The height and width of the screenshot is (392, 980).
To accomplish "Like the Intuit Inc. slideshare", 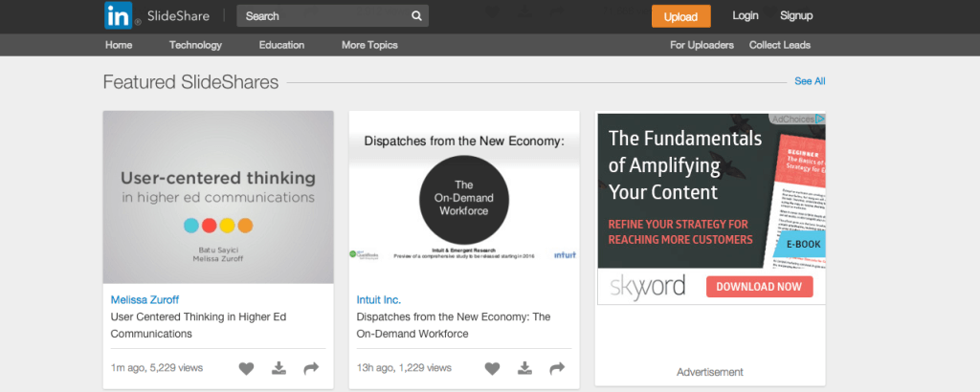I will coord(493,369).
